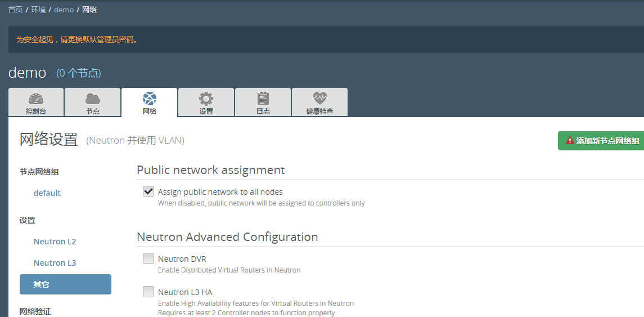Click the Public network assignment heading

click(211, 170)
